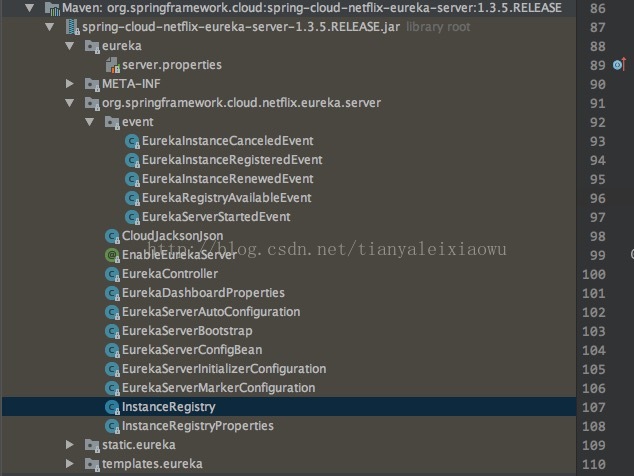Click the static.eureka folder icon
Image resolution: width=634 pixels, height=476 pixels.
92,446
